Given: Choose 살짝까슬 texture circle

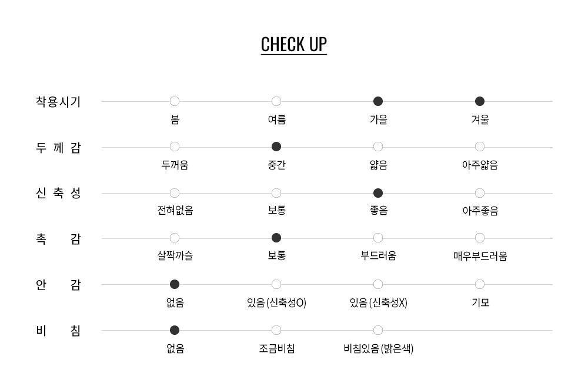Looking at the screenshot, I should click(x=175, y=238).
